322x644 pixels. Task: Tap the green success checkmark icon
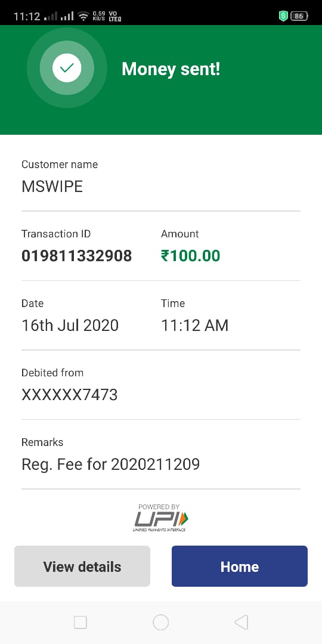pyautogui.click(x=67, y=68)
